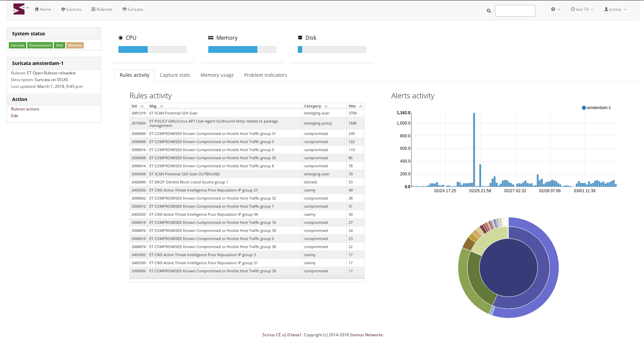Go to Home in the navbar
This screenshot has height=344, width=644.
pyautogui.click(x=43, y=9)
